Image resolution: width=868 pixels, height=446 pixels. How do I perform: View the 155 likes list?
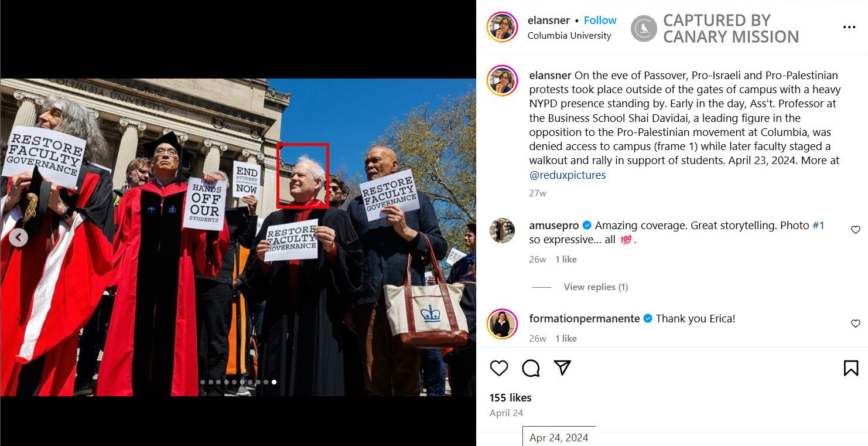tap(511, 397)
